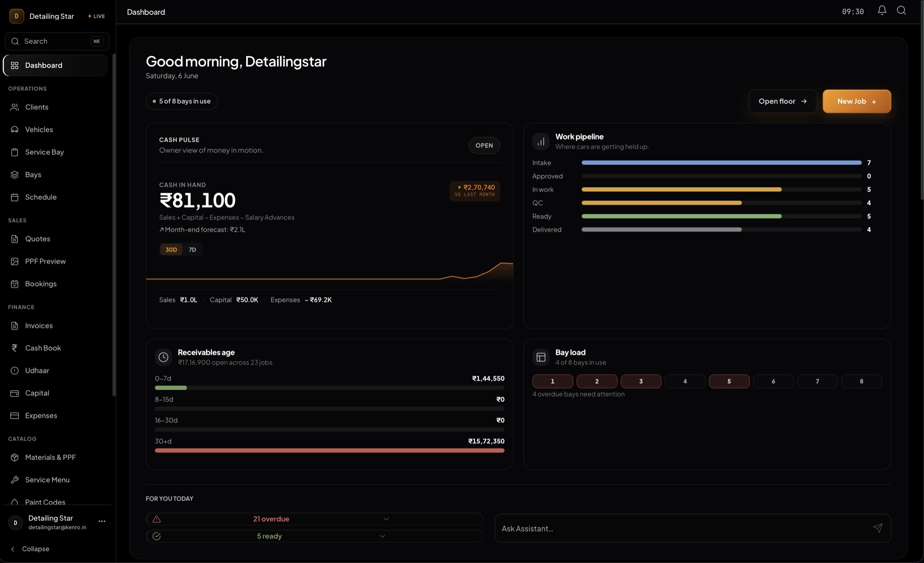
Task: Open Clients in the sidebar
Action: tap(56, 107)
